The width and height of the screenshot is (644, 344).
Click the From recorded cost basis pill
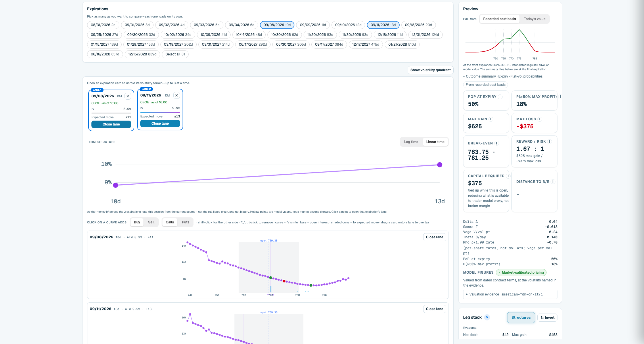coord(486,85)
